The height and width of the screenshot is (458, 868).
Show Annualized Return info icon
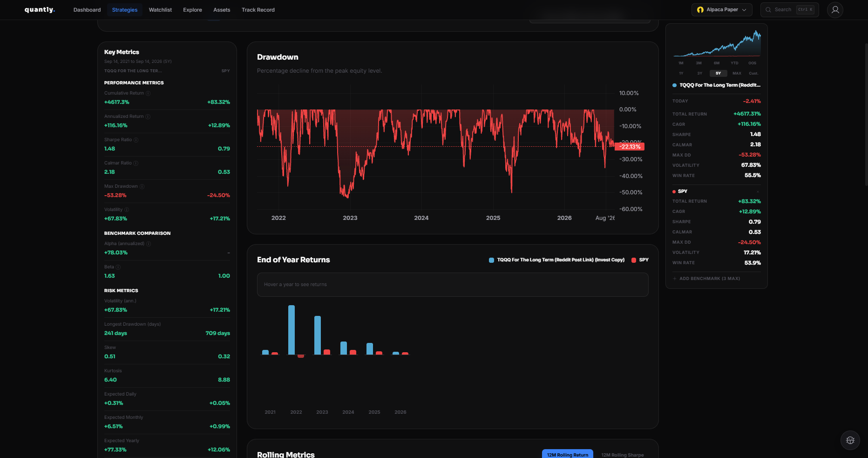[148, 116]
